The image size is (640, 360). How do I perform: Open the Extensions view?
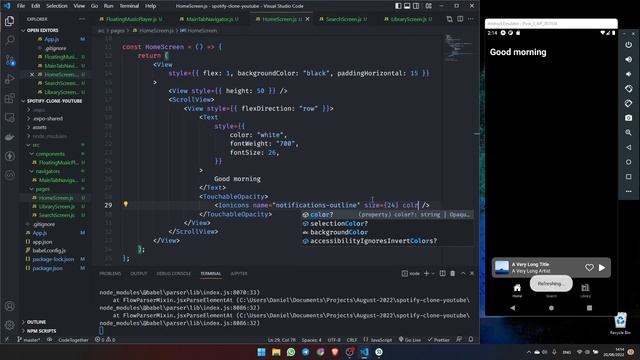point(9,98)
